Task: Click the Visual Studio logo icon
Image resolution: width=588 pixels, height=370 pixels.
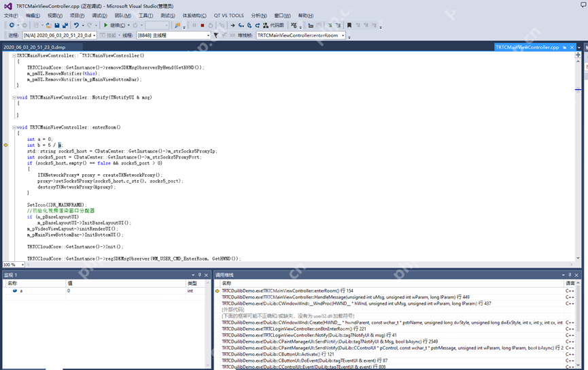Action: (x=7, y=6)
